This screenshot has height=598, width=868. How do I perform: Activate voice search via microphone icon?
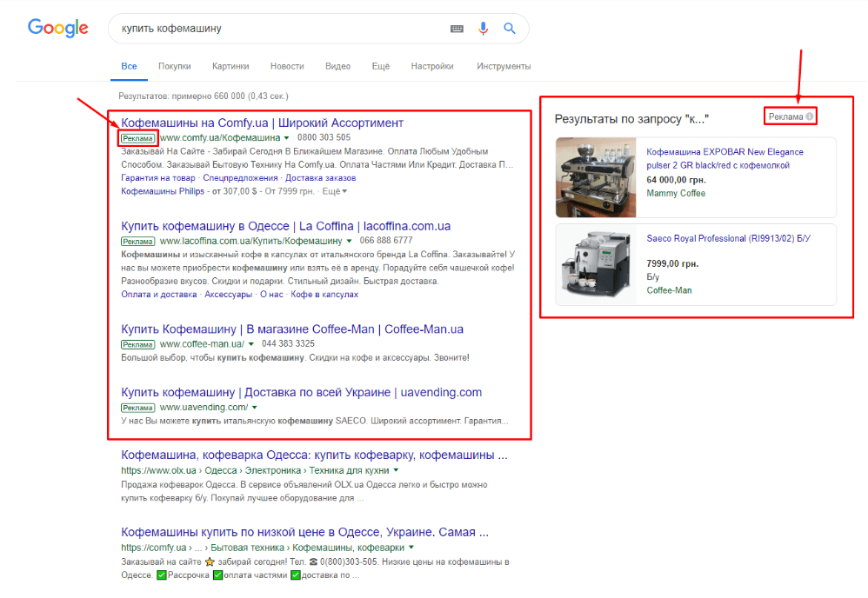(x=484, y=28)
